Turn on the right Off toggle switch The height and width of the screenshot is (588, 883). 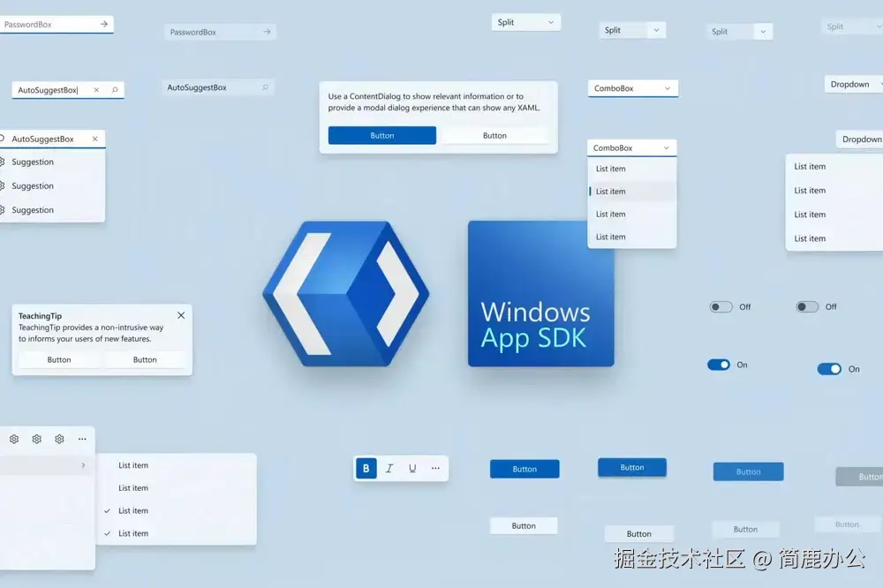[x=807, y=307]
